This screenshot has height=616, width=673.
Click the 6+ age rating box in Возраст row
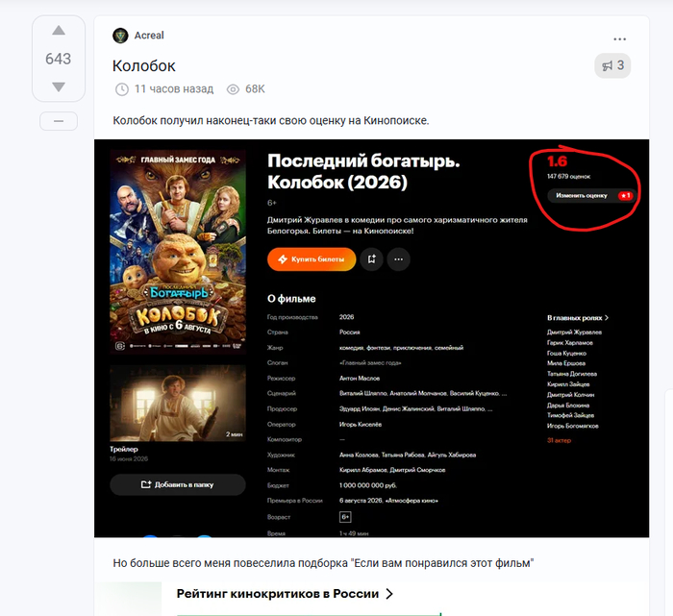tap(345, 517)
